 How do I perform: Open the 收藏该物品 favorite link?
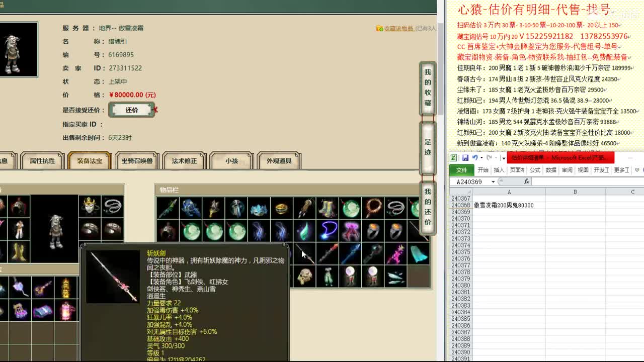[x=398, y=29]
